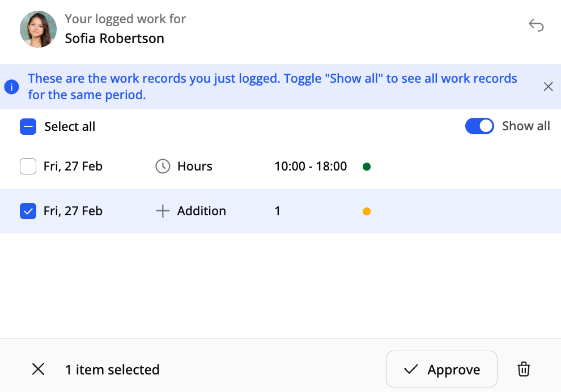Screen dimensions: 561x392
Task: Select the Addition row value 1
Action: coord(278,211)
